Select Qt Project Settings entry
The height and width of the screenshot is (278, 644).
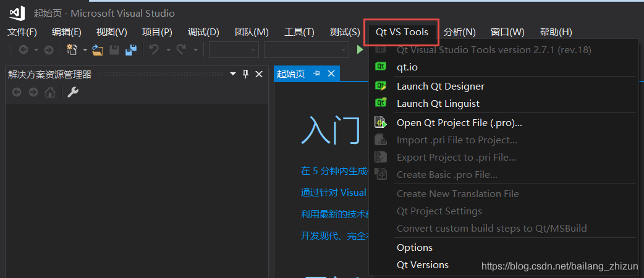pos(504,211)
